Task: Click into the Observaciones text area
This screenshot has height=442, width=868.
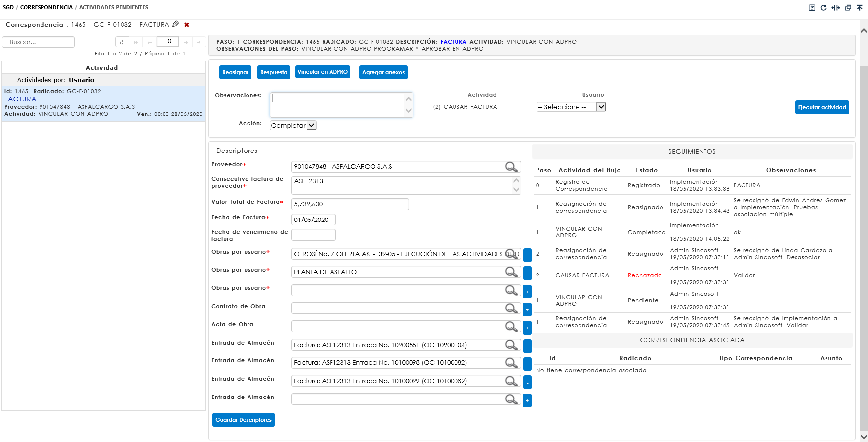Action: [337, 105]
